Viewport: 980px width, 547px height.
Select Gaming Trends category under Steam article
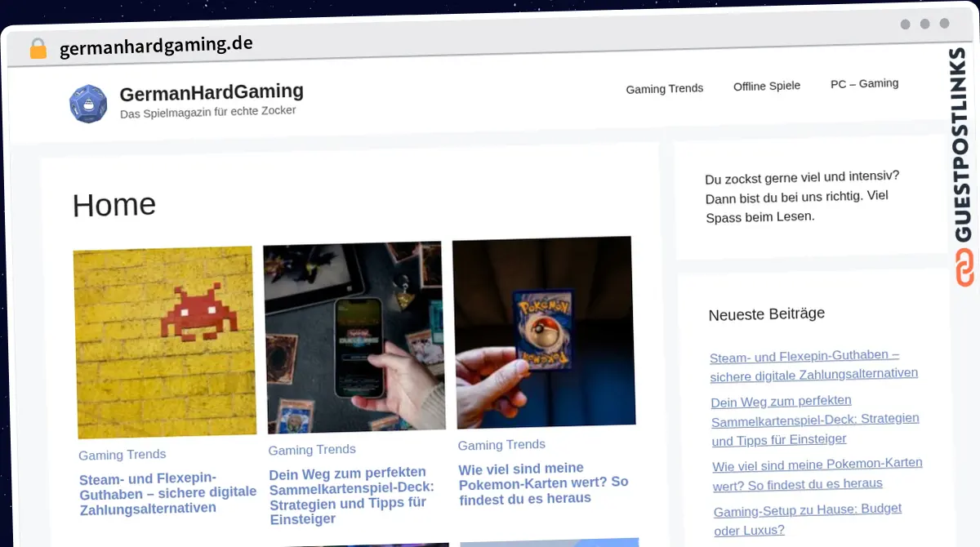tap(122, 455)
